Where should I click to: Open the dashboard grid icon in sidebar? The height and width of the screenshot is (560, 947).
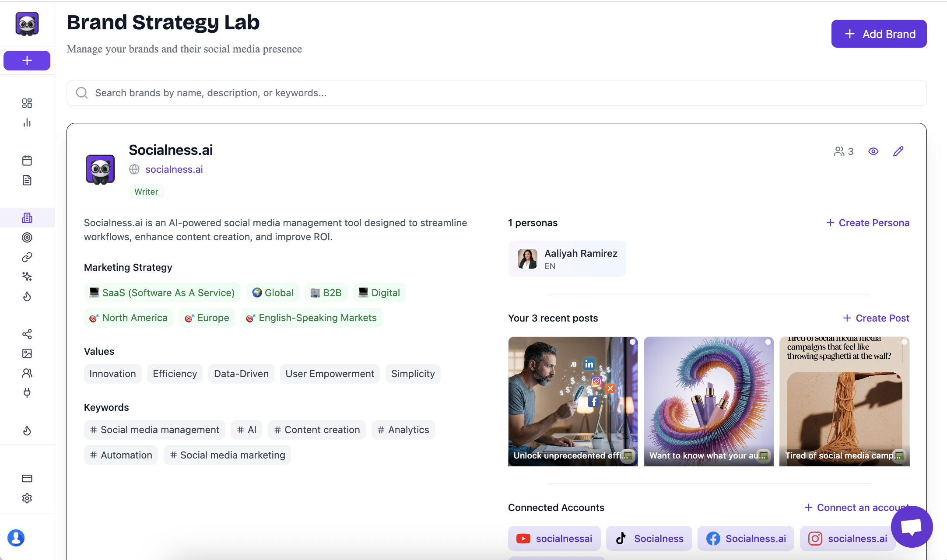point(27,103)
